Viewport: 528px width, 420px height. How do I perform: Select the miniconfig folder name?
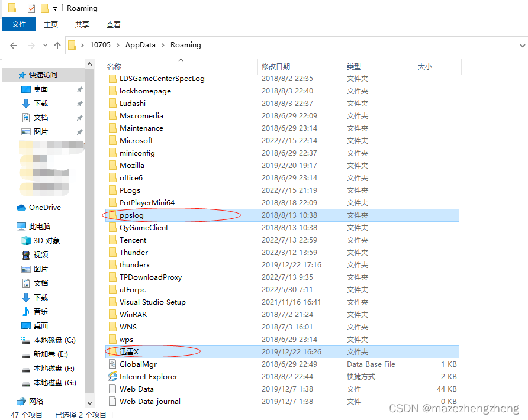(x=137, y=153)
